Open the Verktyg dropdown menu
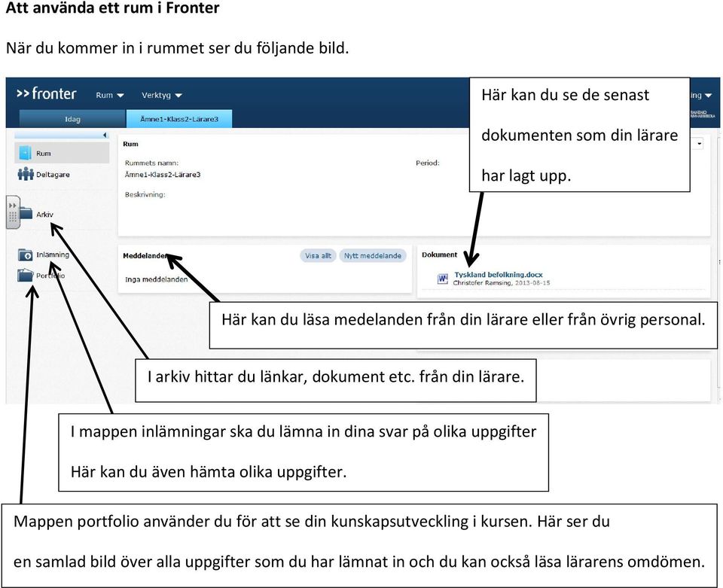 (162, 96)
